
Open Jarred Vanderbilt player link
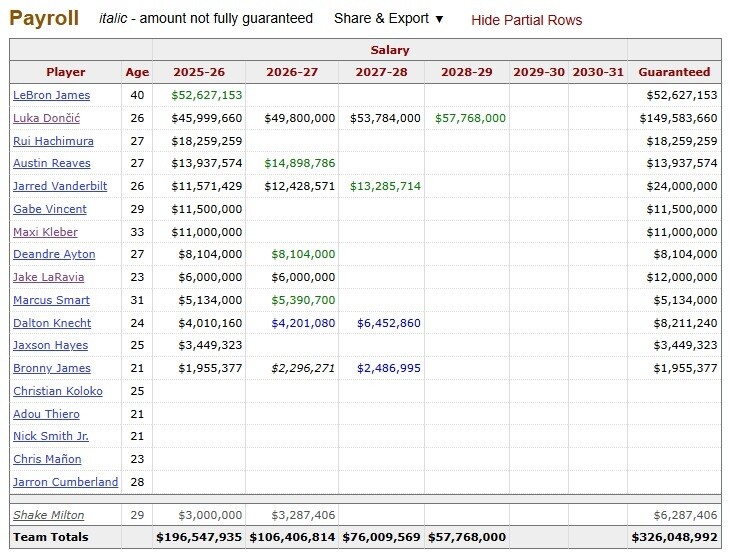pos(60,186)
